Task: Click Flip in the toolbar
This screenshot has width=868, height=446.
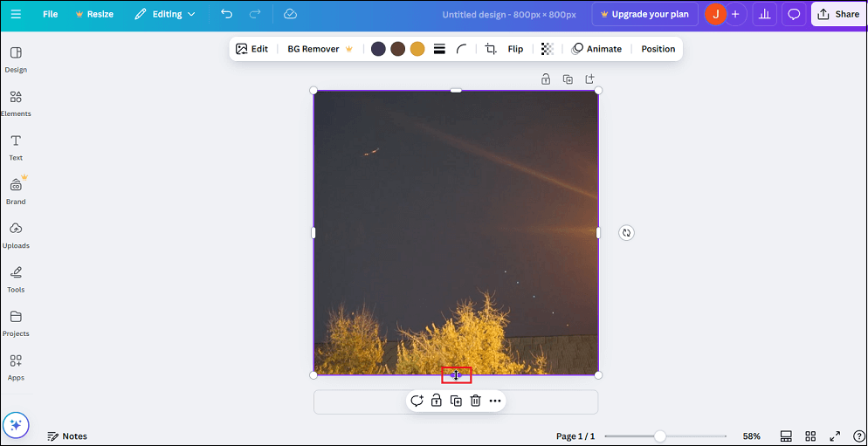Action: click(x=515, y=49)
